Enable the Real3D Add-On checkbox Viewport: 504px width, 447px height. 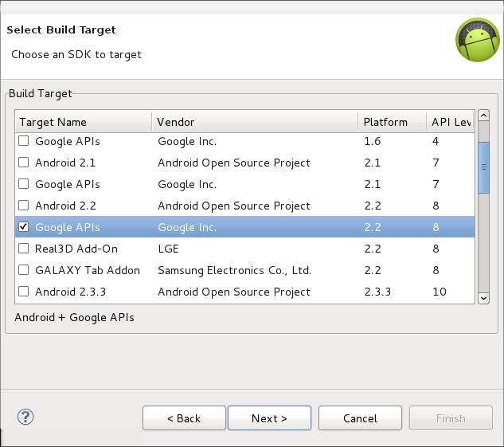(23, 249)
